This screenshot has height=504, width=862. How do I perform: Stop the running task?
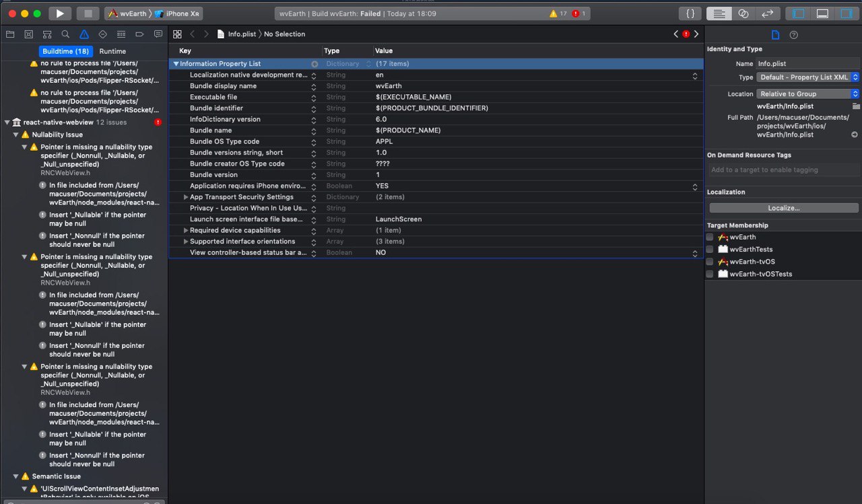click(x=88, y=13)
